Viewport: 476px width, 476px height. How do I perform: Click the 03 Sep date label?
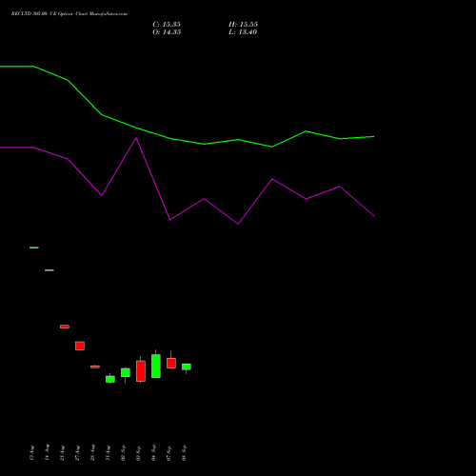point(138,453)
